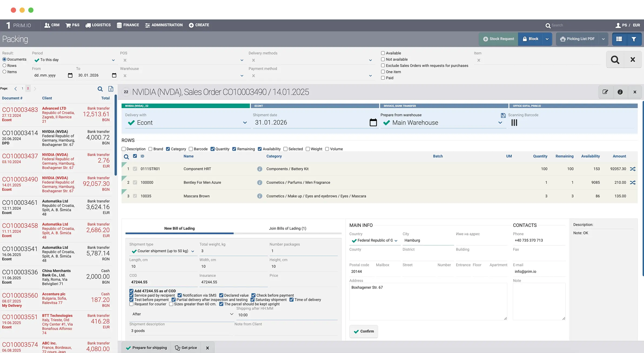The height and width of the screenshot is (353, 644).
Task: Open document CO10003483
Action: pyautogui.click(x=20, y=110)
